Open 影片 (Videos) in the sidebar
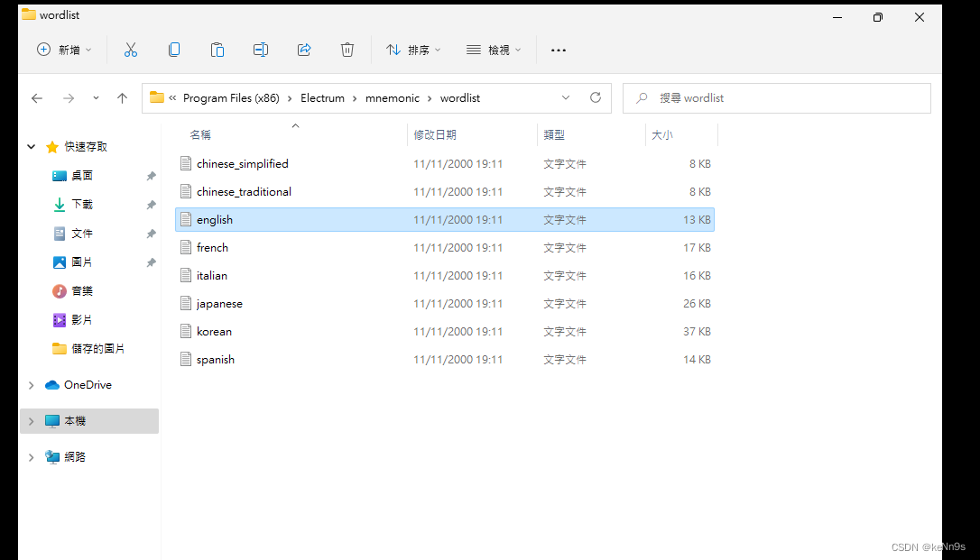The height and width of the screenshot is (560, 980). pyautogui.click(x=82, y=319)
